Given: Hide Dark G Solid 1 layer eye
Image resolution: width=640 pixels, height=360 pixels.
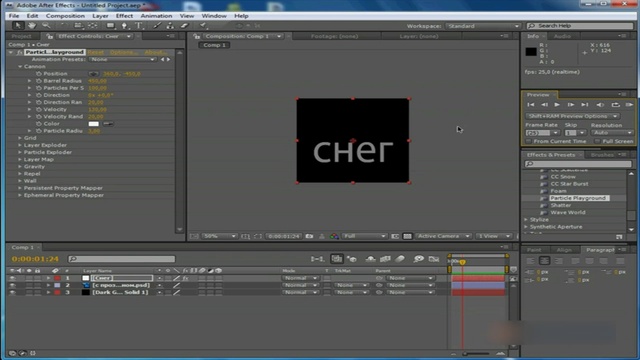Looking at the screenshot, I should click(x=13, y=292).
